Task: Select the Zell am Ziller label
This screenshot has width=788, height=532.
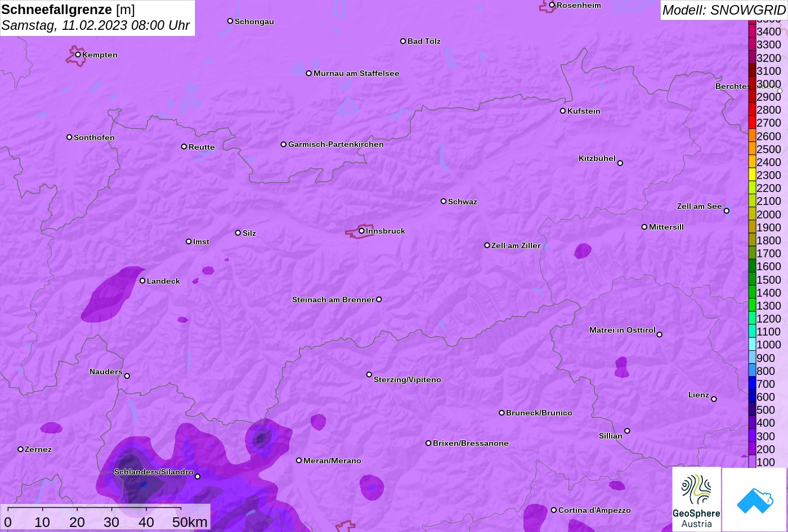Action: [516, 245]
